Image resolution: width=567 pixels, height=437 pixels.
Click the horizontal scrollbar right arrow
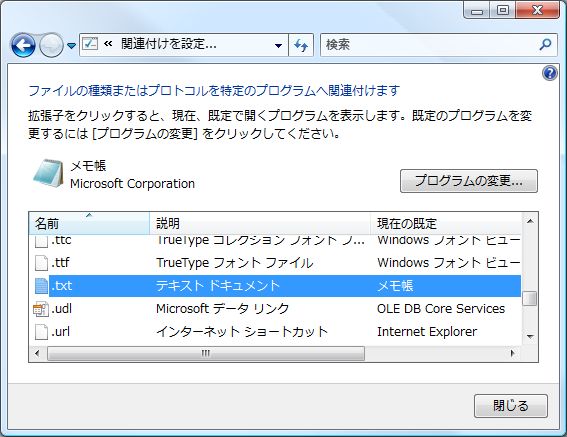click(x=513, y=353)
